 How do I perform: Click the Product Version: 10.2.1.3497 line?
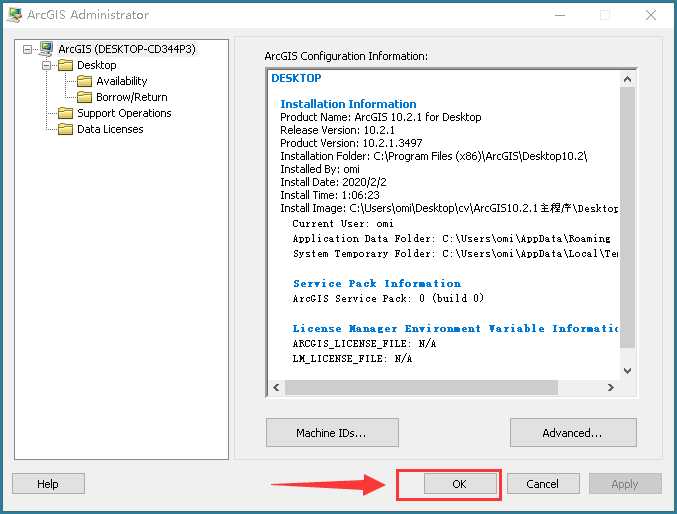(351, 143)
